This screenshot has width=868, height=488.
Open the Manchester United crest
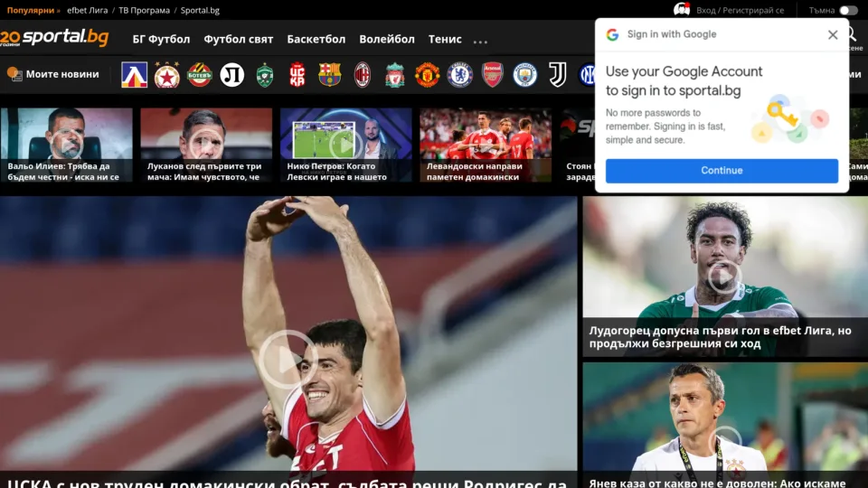pos(428,75)
